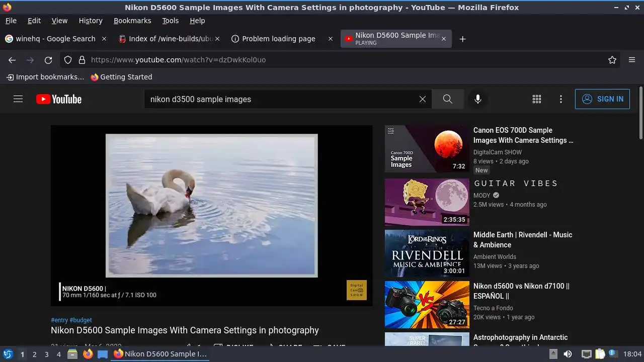Open tracking protection shield info
This screenshot has width=644, height=362.
(x=68, y=60)
